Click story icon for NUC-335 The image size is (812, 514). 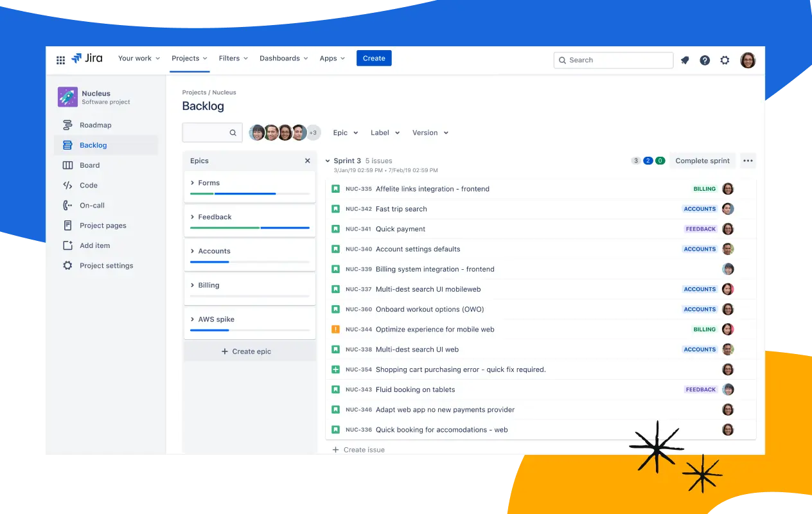click(x=335, y=189)
